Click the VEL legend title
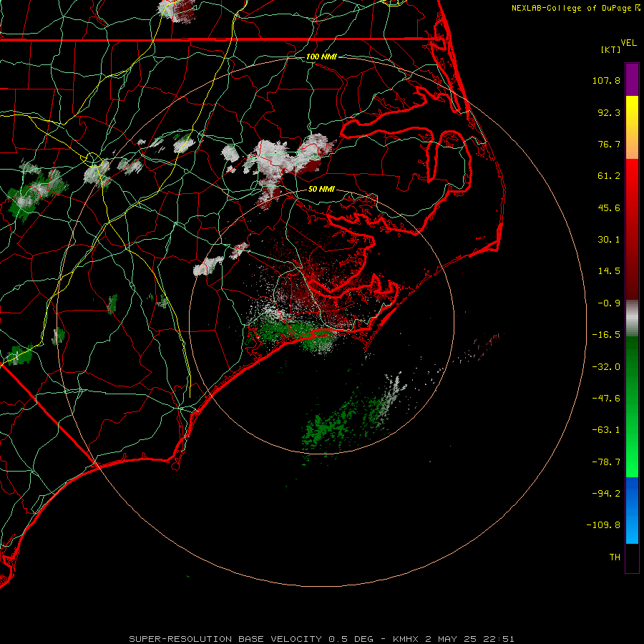 coord(628,42)
